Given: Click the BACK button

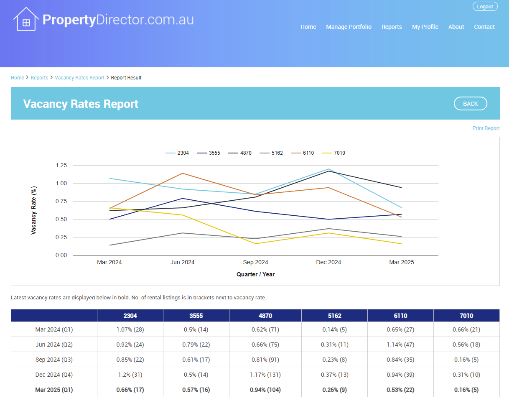Looking at the screenshot, I should pos(470,104).
